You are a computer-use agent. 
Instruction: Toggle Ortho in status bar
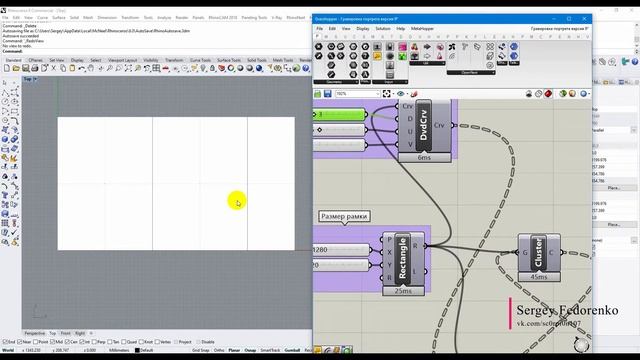219,350
